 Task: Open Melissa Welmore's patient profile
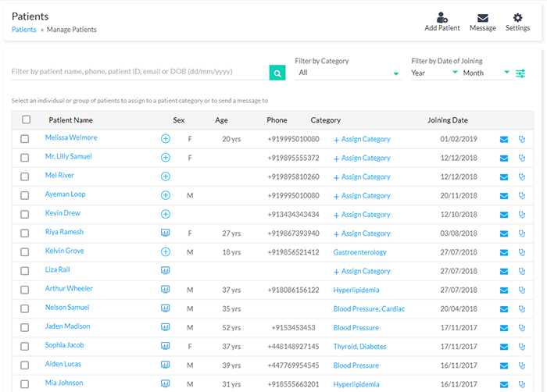coord(71,137)
